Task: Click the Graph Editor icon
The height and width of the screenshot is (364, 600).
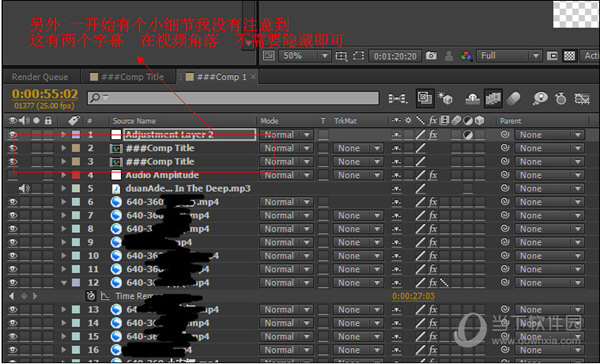Action: [x=582, y=99]
